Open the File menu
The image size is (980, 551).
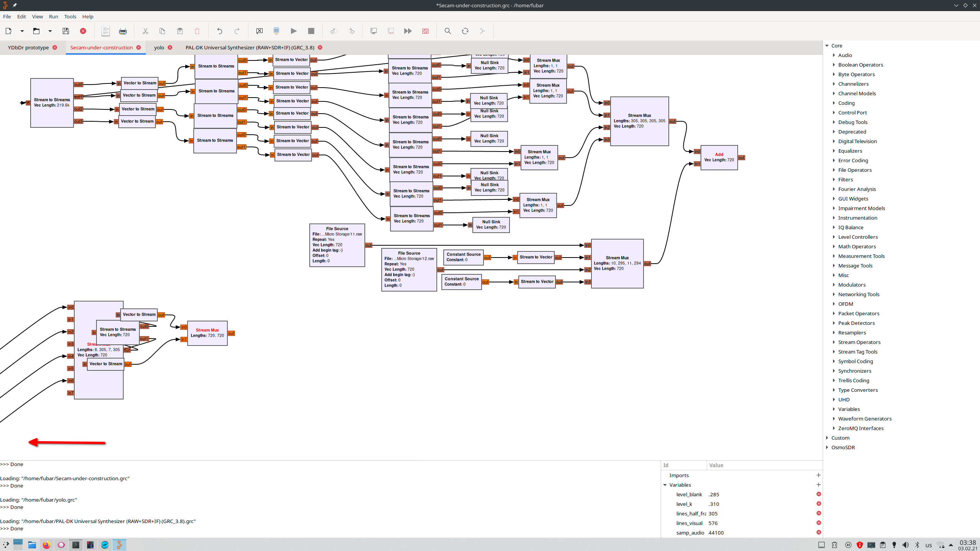click(x=7, y=16)
